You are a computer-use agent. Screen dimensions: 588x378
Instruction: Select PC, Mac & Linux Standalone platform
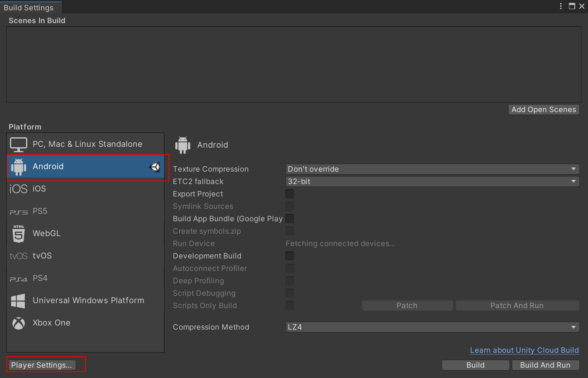[x=86, y=144]
